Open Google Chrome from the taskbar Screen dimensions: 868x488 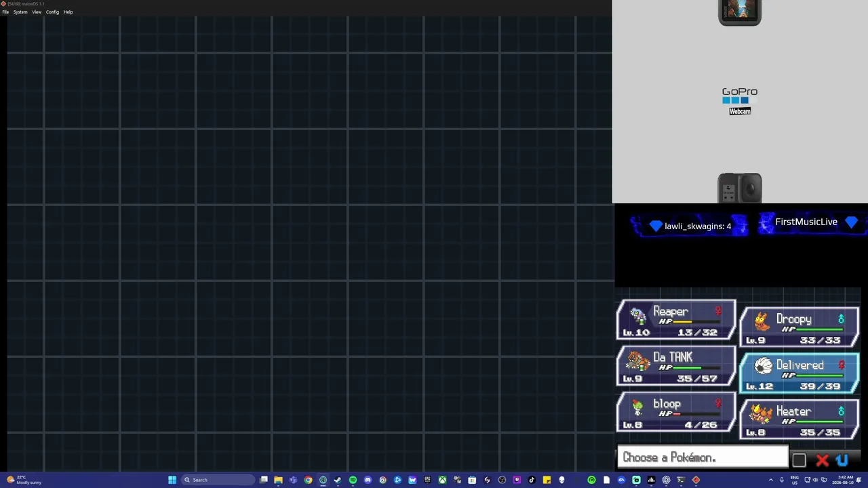coord(308,480)
